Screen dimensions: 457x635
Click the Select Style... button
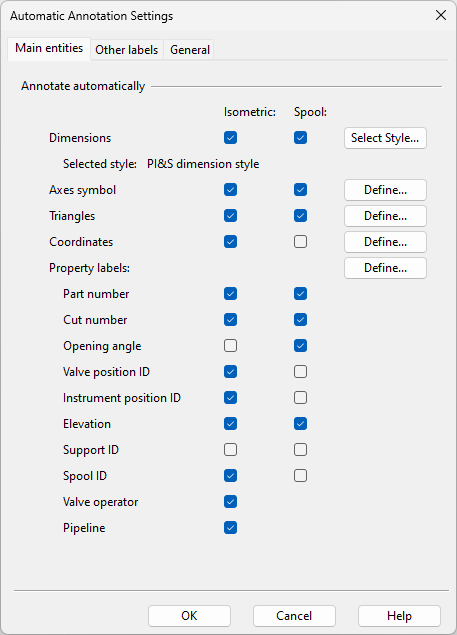(x=385, y=138)
